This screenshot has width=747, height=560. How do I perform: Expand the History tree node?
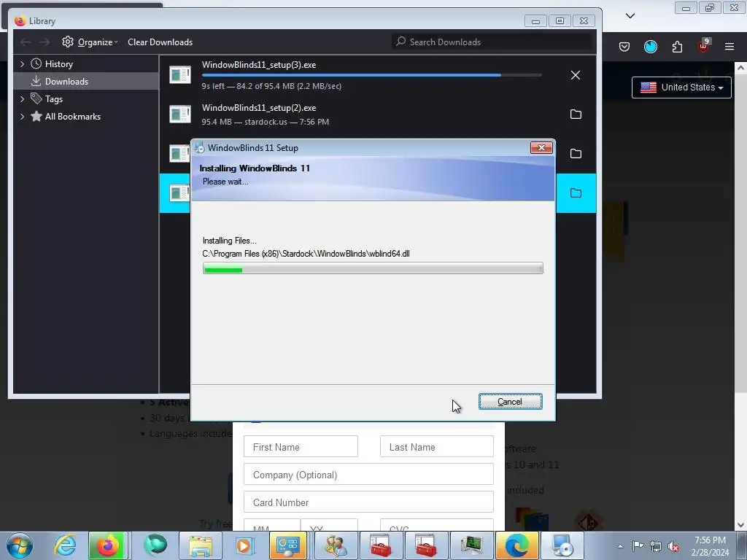pyautogui.click(x=22, y=64)
